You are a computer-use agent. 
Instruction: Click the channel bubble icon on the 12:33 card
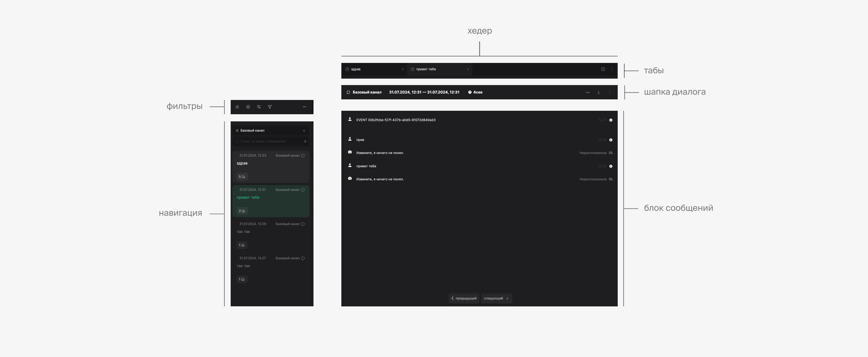click(303, 156)
